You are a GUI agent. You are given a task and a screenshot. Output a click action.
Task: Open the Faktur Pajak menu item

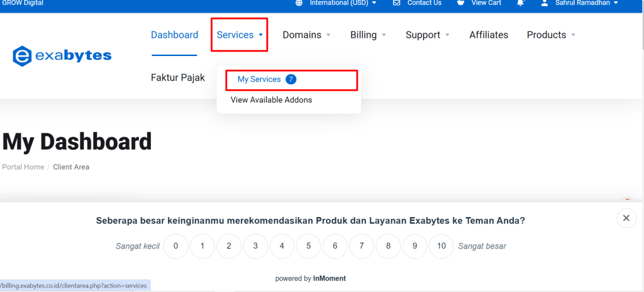tap(178, 78)
